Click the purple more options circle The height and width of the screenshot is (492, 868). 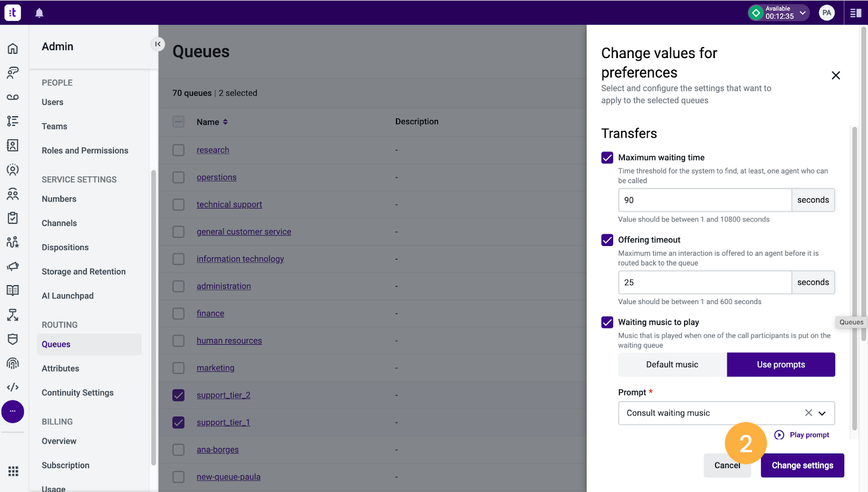click(12, 412)
